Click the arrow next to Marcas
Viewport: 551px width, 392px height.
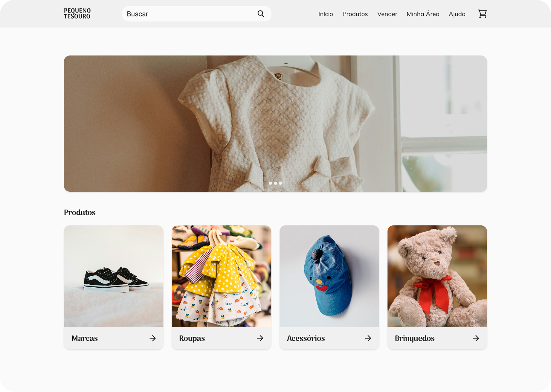pyautogui.click(x=152, y=338)
